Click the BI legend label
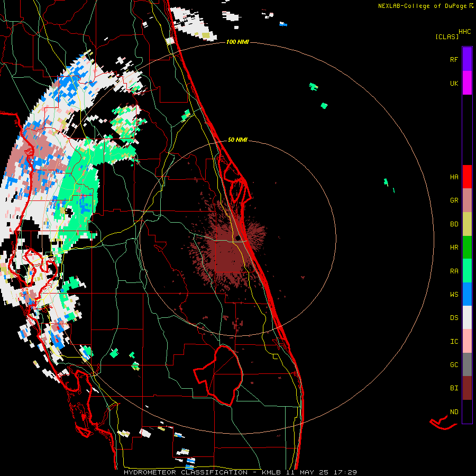Screen dimensions: 476x476 coord(454,388)
